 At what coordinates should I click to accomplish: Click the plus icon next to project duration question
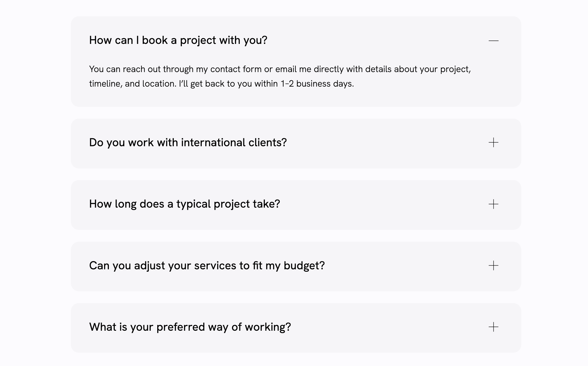coord(493,204)
